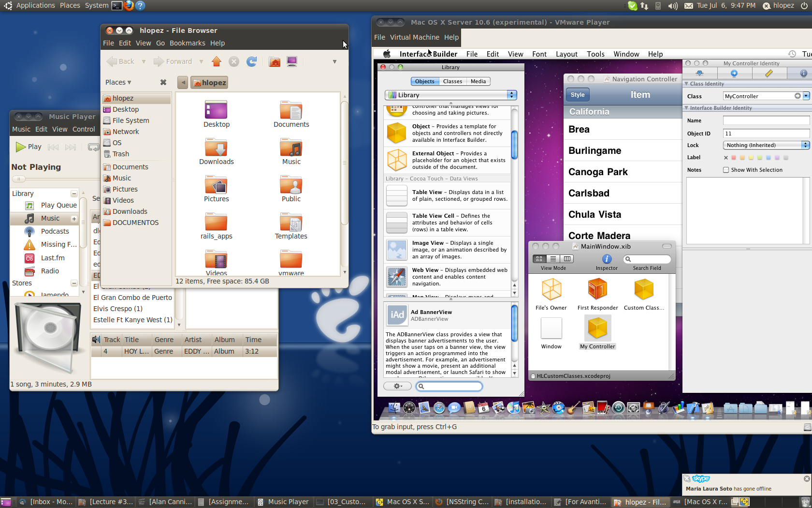Open Safari from the Mac dock
The image size is (812, 508).
coord(439,408)
